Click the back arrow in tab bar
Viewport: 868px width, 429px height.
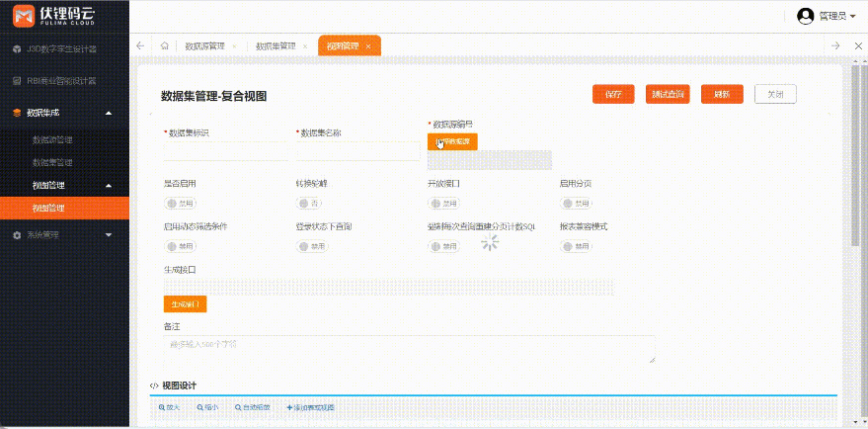click(140, 45)
